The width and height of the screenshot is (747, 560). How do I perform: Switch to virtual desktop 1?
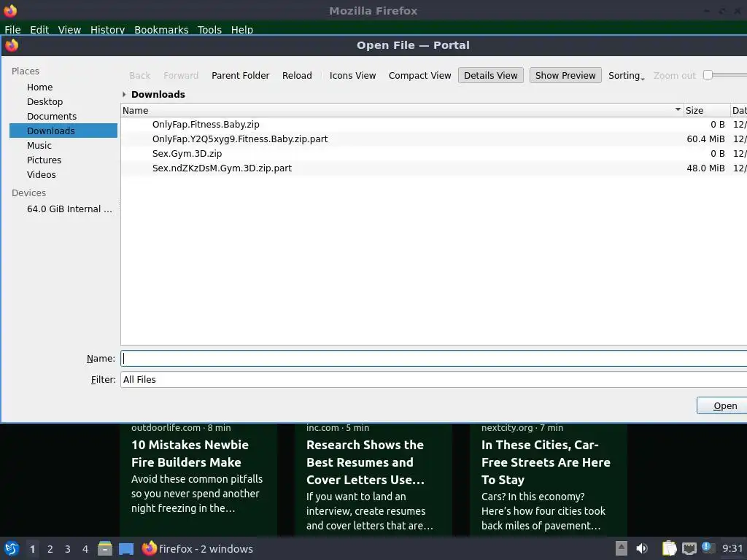coord(32,549)
